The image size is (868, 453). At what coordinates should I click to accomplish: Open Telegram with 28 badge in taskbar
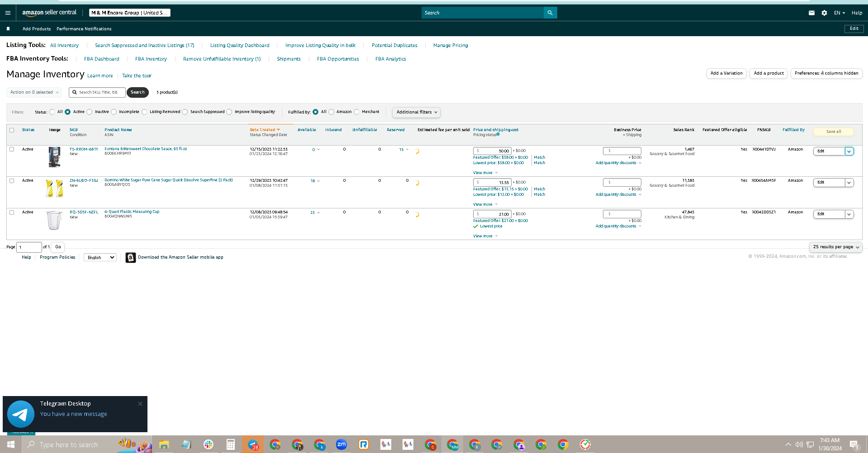coord(253,444)
